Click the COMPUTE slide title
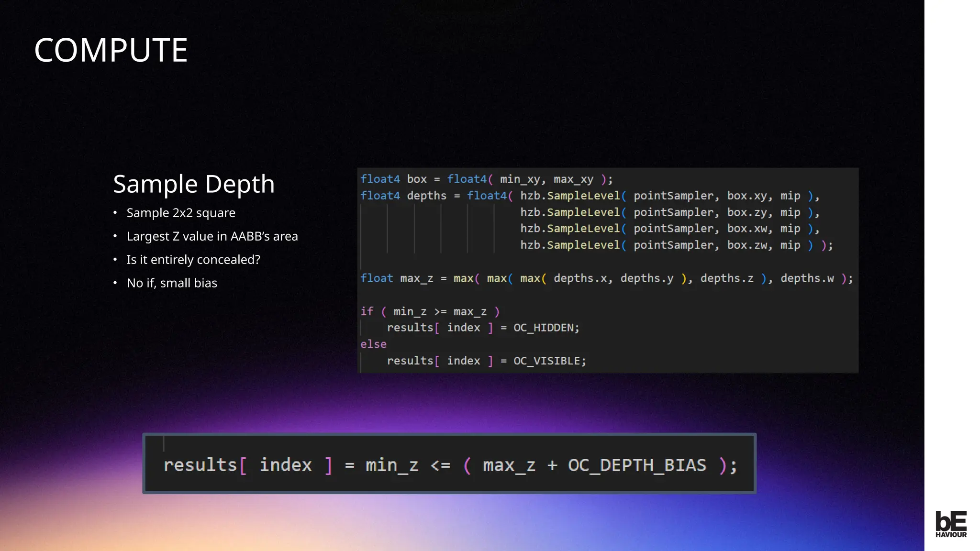Image resolution: width=980 pixels, height=551 pixels. point(111,50)
